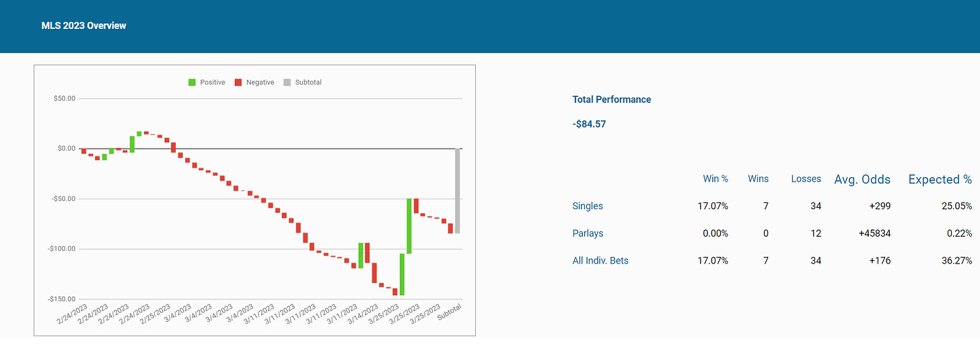This screenshot has width=980, height=349.
Task: Click the losses count 34 in All Indiv. Bets row
Action: (816, 260)
